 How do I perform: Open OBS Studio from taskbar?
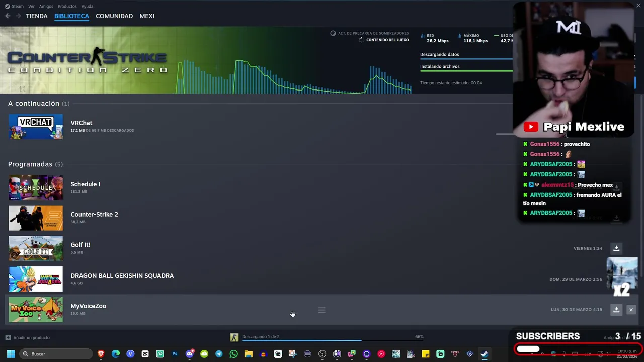click(323, 354)
